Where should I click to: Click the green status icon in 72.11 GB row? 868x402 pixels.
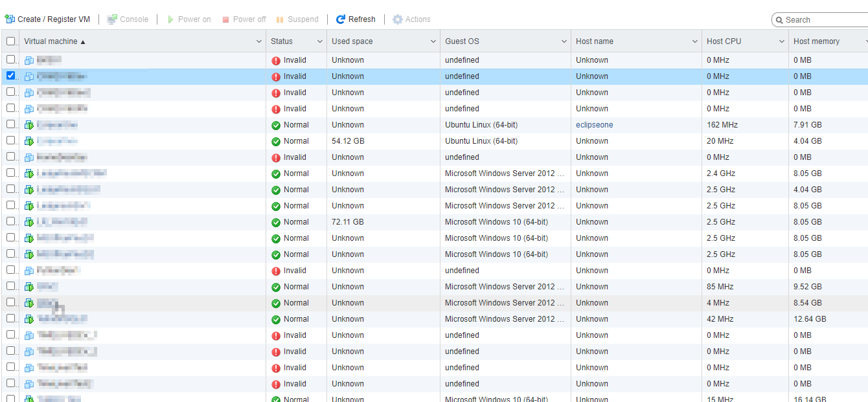(276, 222)
